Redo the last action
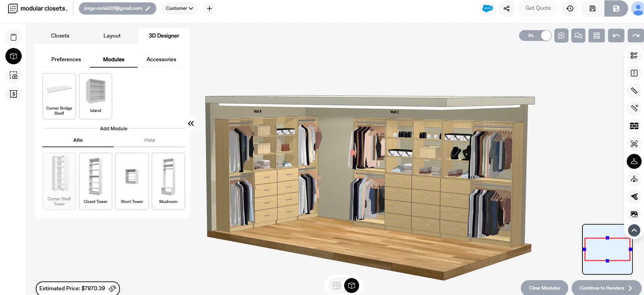The image size is (644, 295). pos(636,35)
